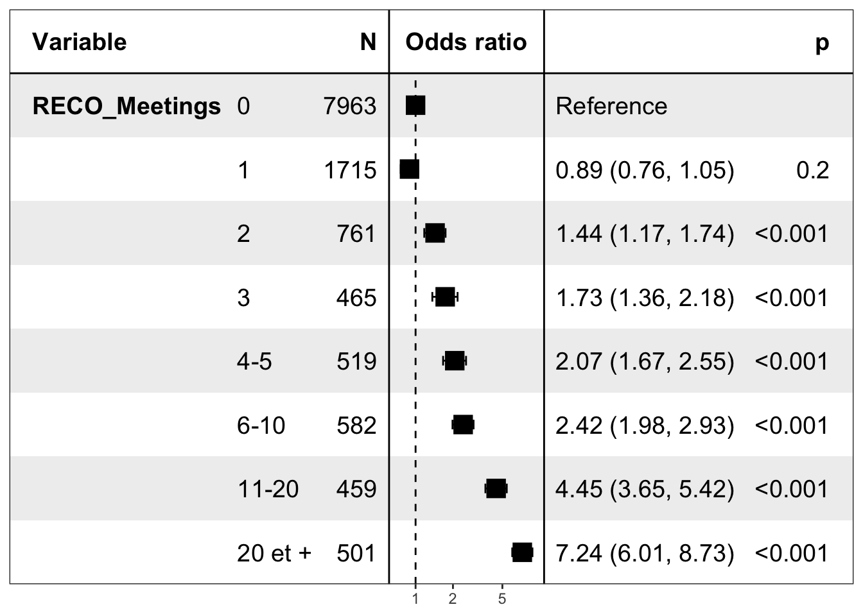
Task: Select the square marker for 2 meetings
Action: click(435, 233)
